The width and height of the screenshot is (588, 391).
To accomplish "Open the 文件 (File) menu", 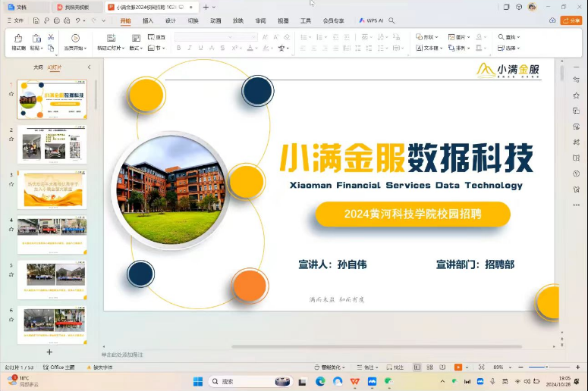I will (x=16, y=20).
